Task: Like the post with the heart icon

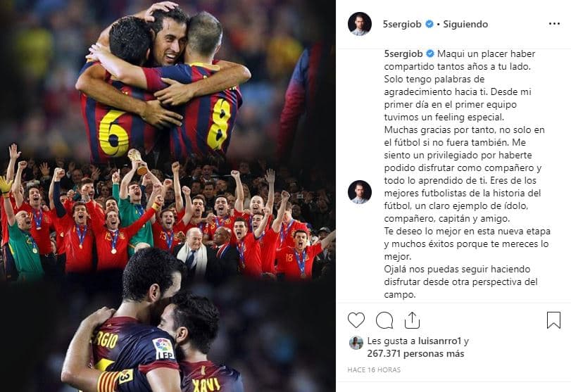Action: pos(356,320)
